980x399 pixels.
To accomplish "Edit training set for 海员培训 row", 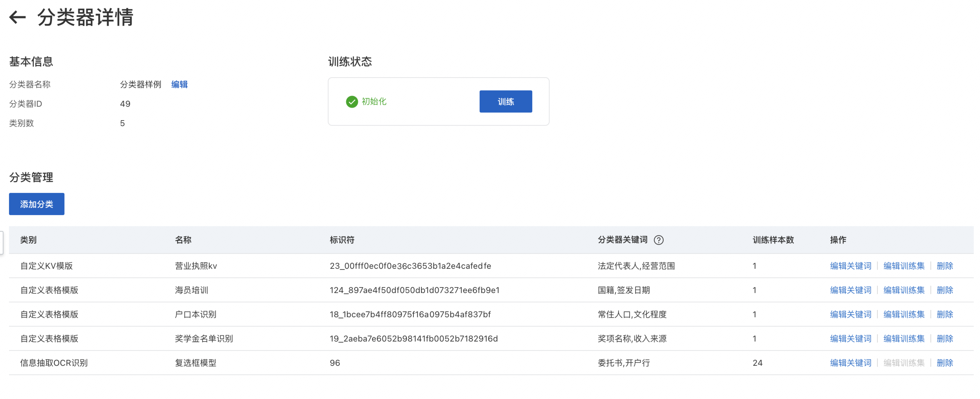I will click(904, 290).
